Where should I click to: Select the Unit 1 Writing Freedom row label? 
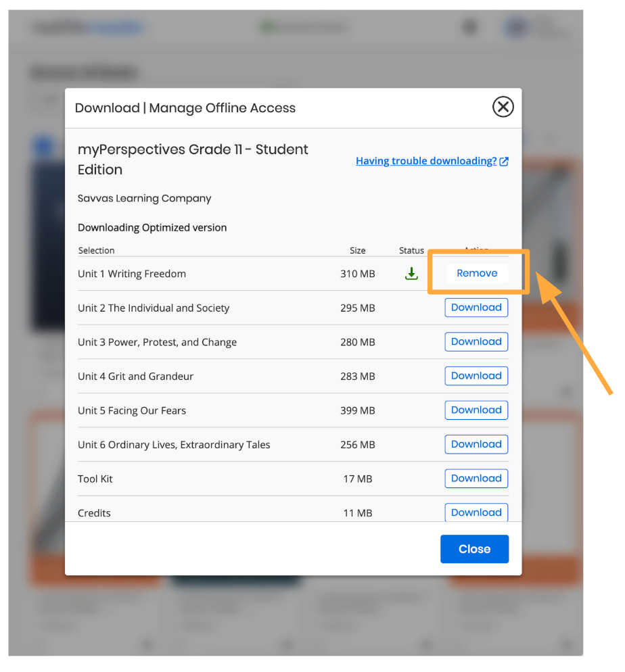tap(132, 274)
